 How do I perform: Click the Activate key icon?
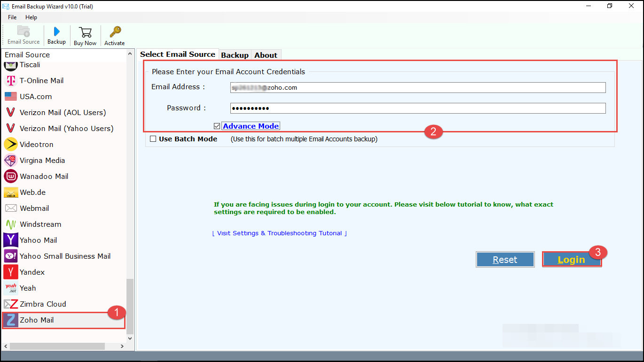tap(114, 32)
